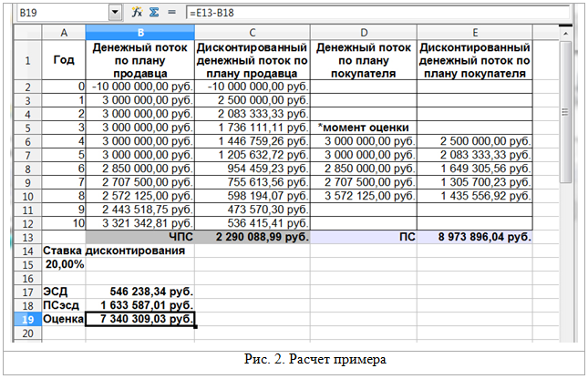Open the Function Wizard (fx) icon
The height and width of the screenshot is (379, 588).
pos(137,13)
